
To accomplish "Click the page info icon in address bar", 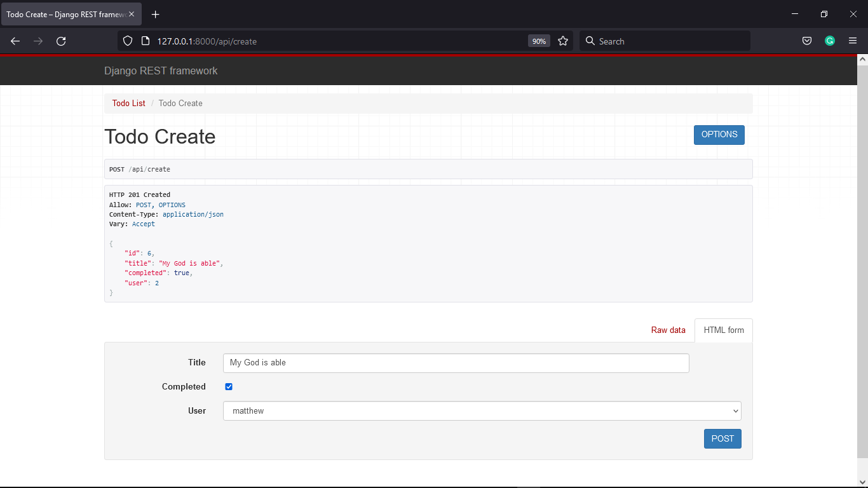I will (146, 41).
